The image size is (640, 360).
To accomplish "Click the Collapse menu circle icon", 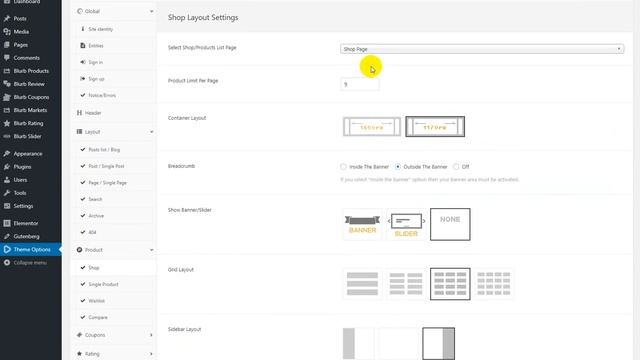I will tap(7, 262).
